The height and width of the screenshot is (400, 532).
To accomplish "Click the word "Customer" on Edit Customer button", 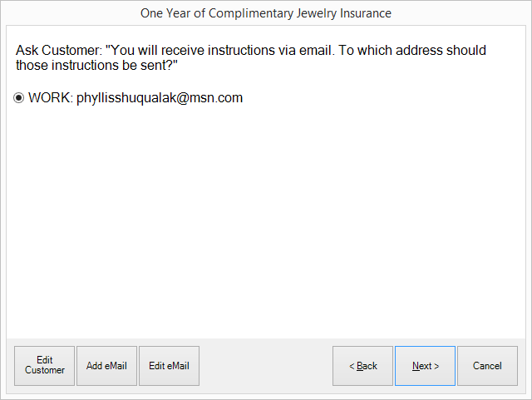I will click(x=45, y=371).
